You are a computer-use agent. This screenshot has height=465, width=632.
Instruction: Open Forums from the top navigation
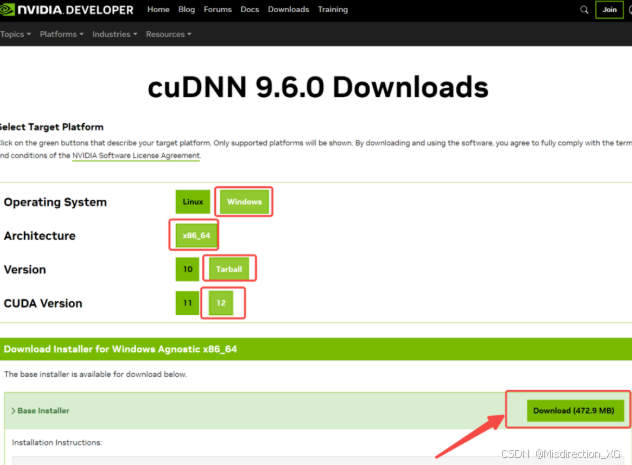(218, 9)
